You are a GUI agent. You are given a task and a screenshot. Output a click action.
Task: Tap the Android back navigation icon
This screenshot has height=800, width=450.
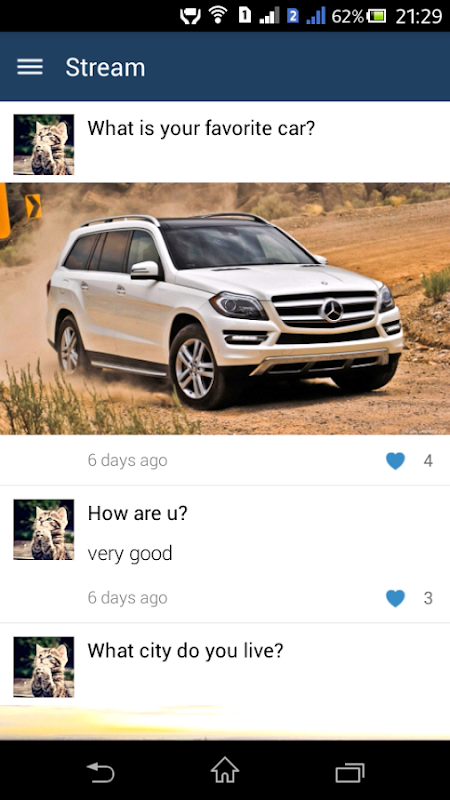click(100, 772)
